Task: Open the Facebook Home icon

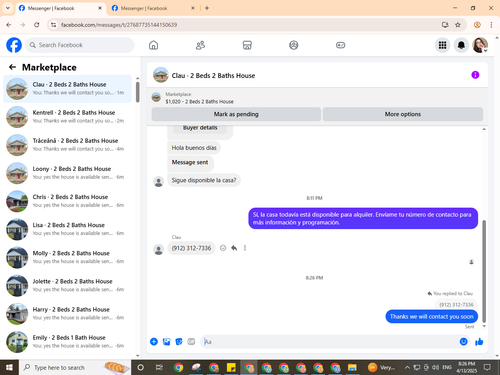Action: [153, 45]
